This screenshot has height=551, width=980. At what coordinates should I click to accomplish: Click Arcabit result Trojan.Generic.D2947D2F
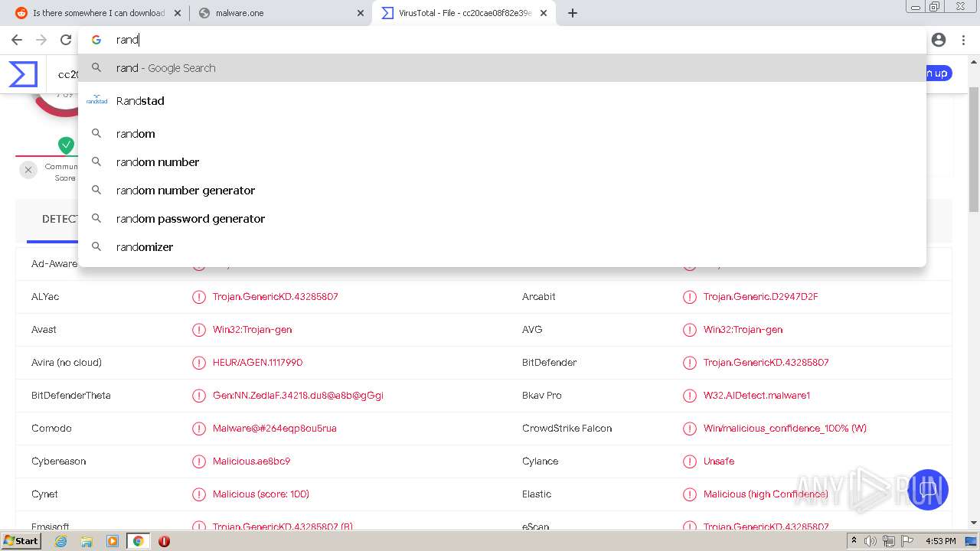coord(761,297)
